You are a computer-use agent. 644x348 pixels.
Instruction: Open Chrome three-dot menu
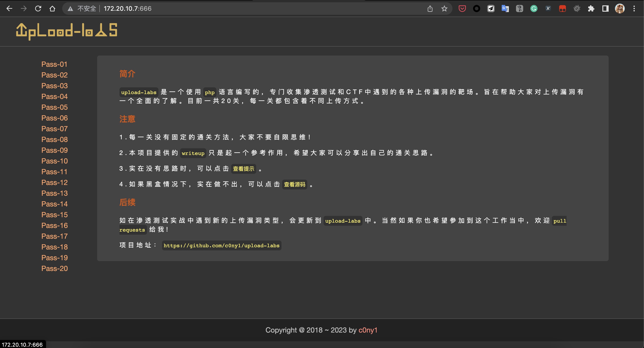click(634, 9)
